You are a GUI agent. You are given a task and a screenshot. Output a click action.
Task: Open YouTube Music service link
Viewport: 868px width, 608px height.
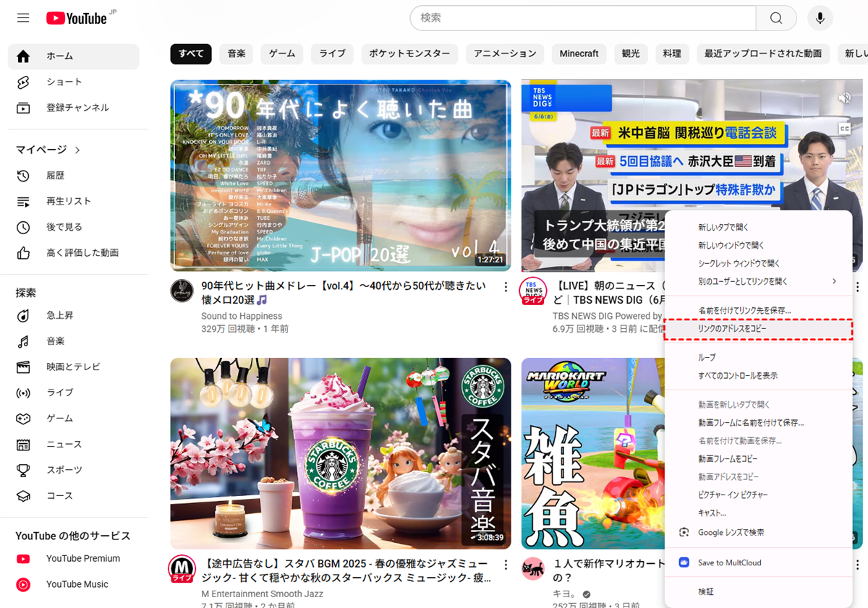[77, 584]
